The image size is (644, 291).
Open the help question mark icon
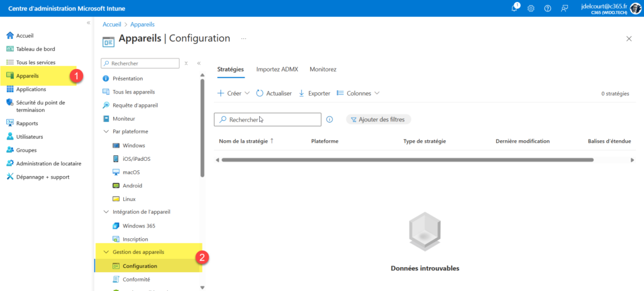tap(548, 8)
